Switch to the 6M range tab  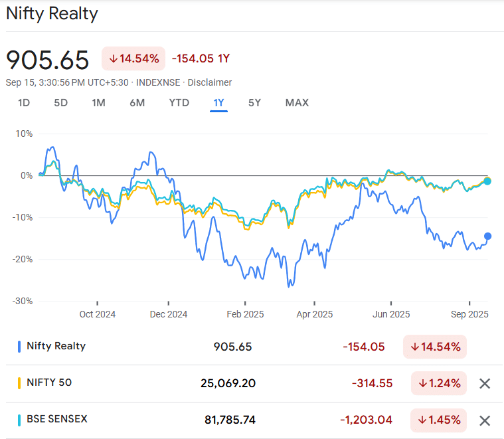137,103
